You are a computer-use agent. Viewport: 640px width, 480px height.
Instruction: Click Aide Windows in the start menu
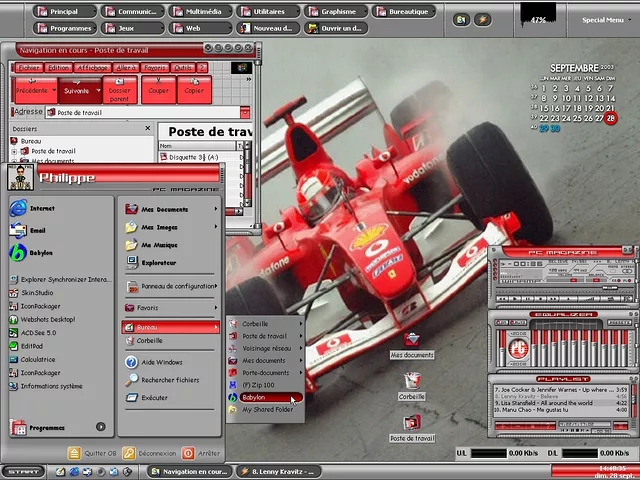(160, 362)
